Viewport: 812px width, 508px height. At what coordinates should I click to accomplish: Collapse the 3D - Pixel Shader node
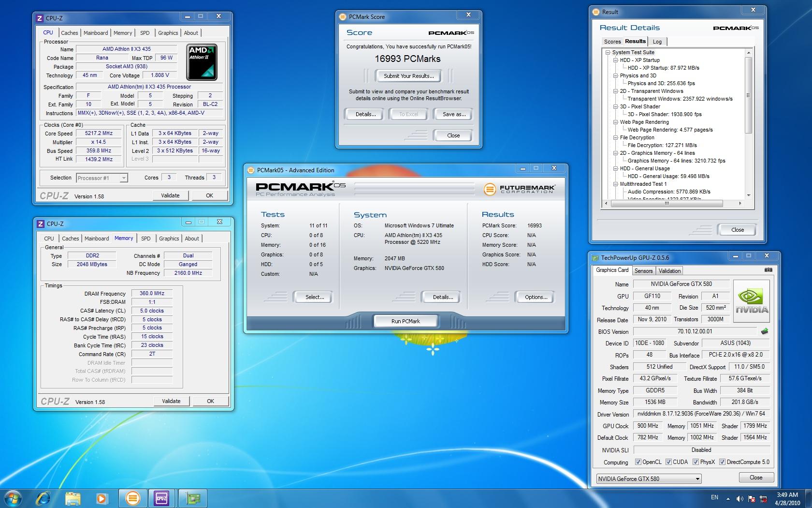(x=615, y=106)
